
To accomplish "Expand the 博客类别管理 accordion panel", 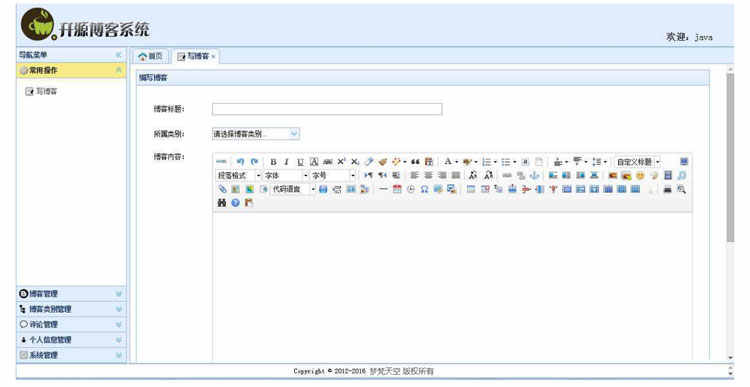I will [71, 309].
